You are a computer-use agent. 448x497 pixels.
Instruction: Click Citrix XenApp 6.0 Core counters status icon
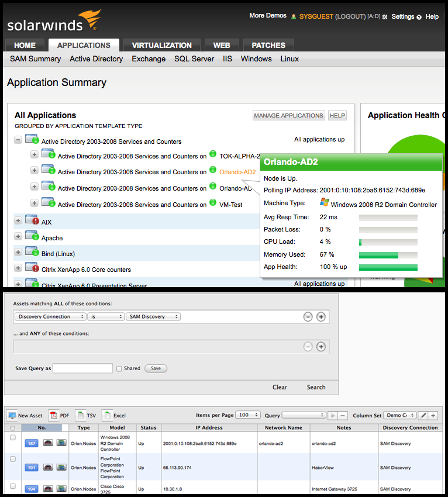(x=32, y=268)
